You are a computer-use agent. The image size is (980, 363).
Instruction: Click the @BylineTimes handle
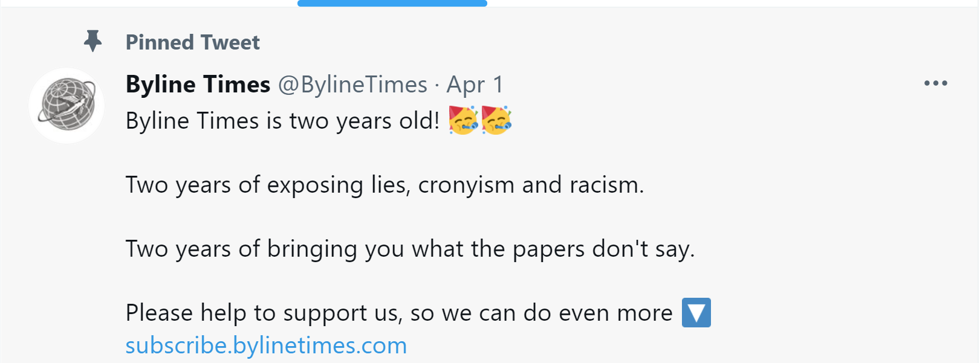352,85
